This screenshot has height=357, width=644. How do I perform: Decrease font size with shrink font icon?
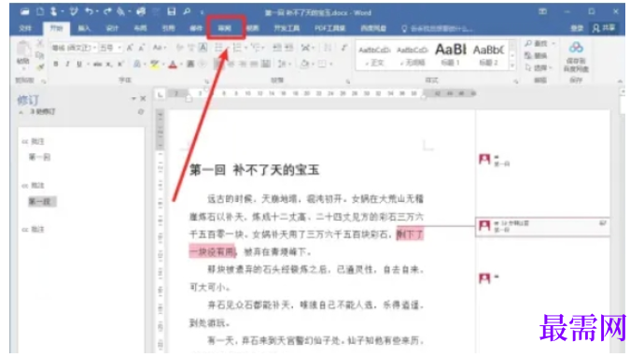tap(141, 48)
